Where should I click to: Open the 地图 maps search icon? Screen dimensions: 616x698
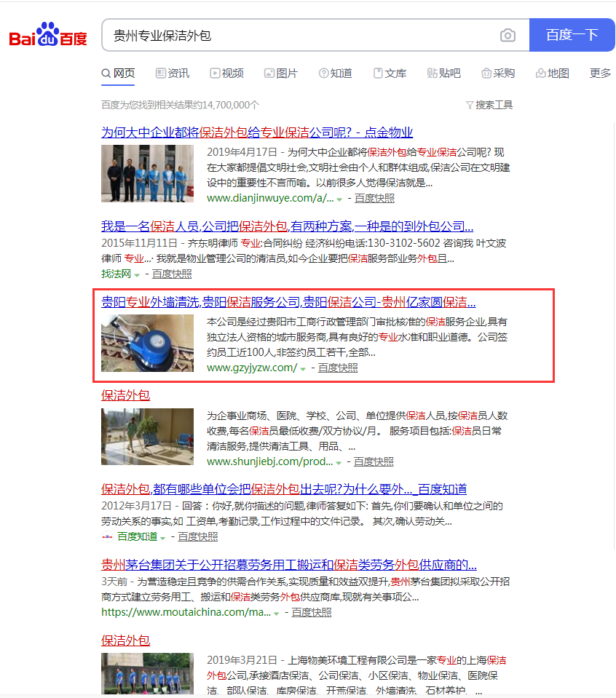tap(540, 73)
